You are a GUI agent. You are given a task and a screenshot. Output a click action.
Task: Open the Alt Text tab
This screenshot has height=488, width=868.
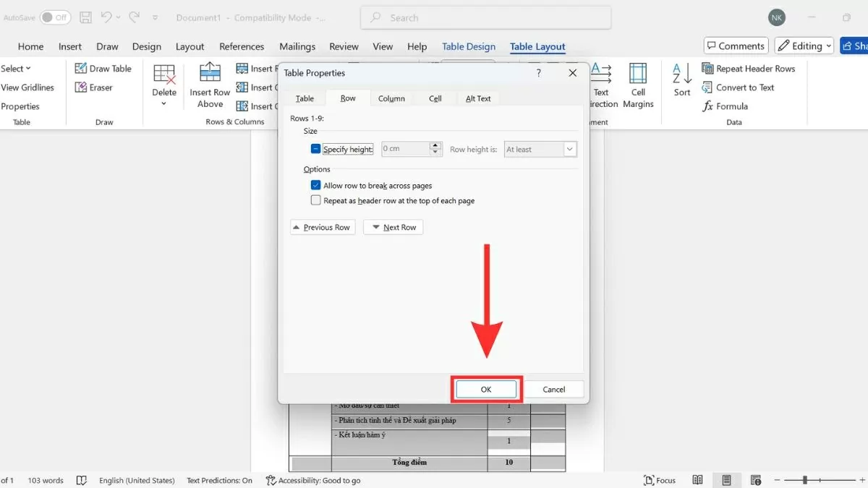[x=477, y=98]
